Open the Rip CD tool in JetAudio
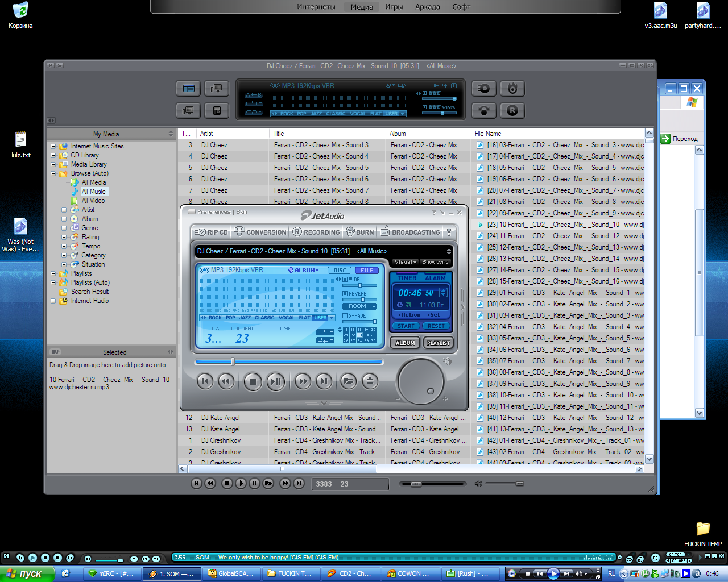728x582 pixels. point(211,232)
